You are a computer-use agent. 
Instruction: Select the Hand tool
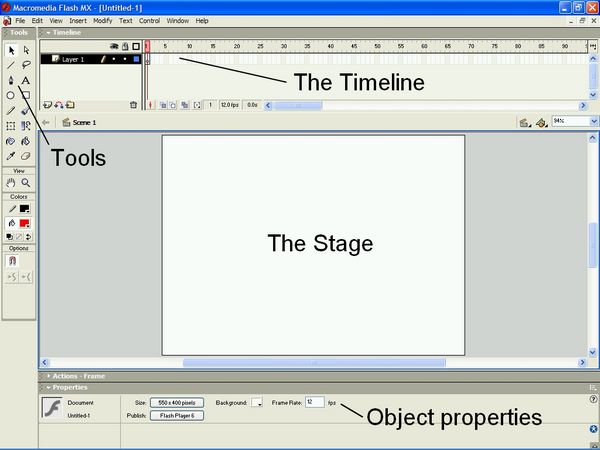pos(11,183)
